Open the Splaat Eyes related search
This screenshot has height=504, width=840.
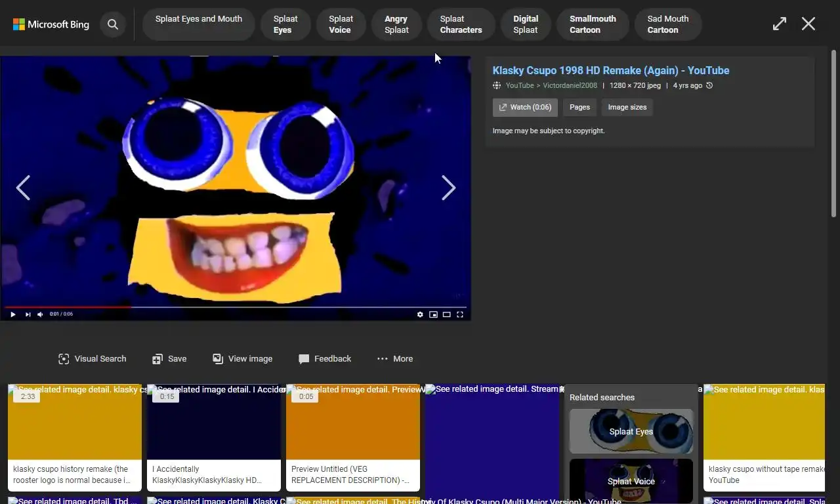(x=631, y=431)
